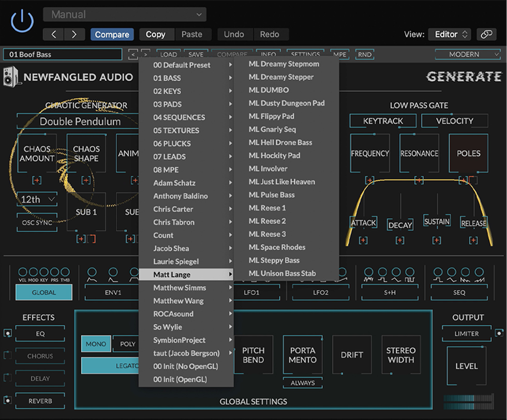Click the RND randomize icon in the toolbar
The height and width of the screenshot is (420, 507).
tap(365, 54)
